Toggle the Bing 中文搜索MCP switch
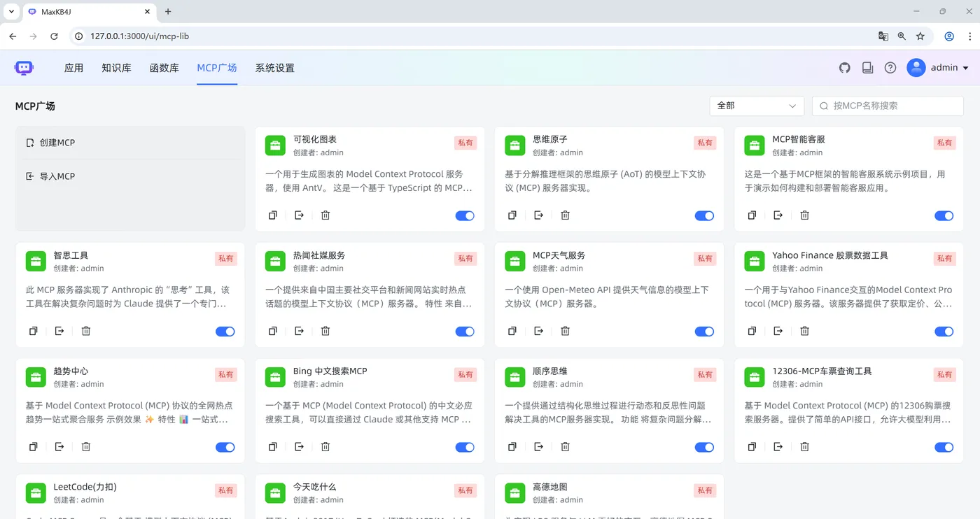The height and width of the screenshot is (519, 980). tap(465, 447)
